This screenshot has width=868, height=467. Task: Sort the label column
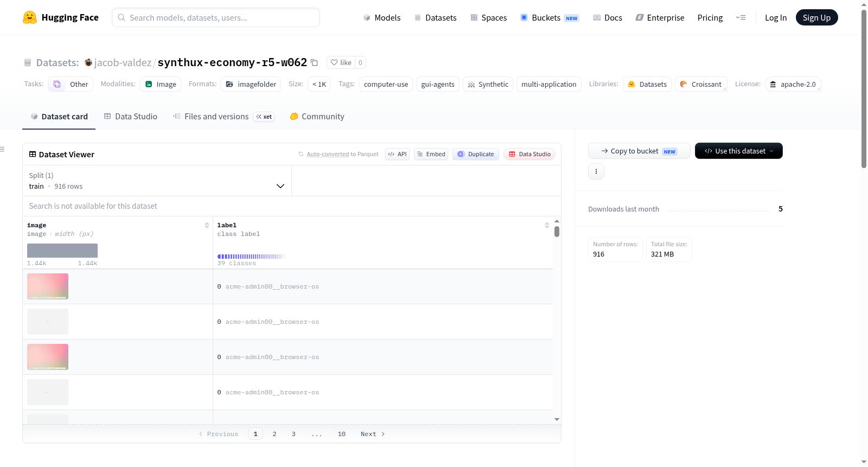click(547, 225)
